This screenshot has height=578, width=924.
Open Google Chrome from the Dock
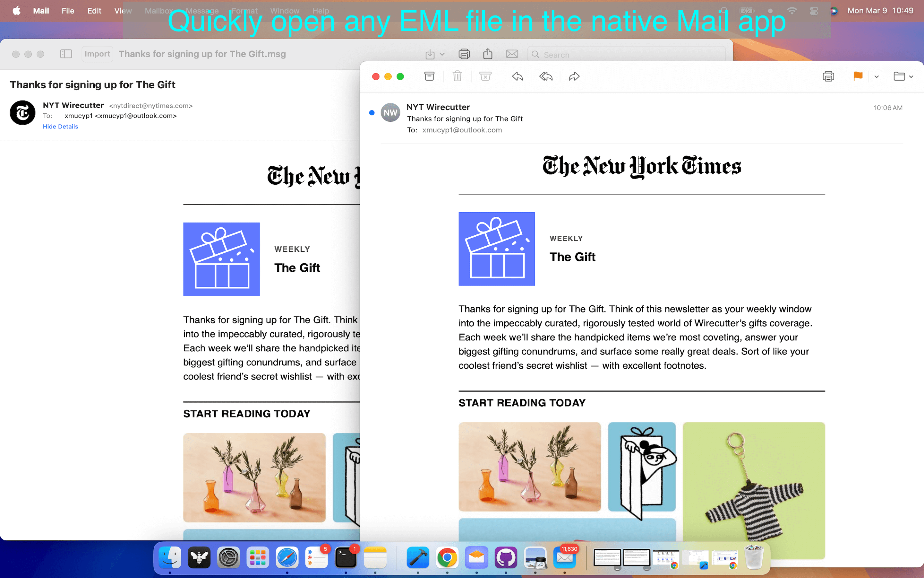[447, 558]
